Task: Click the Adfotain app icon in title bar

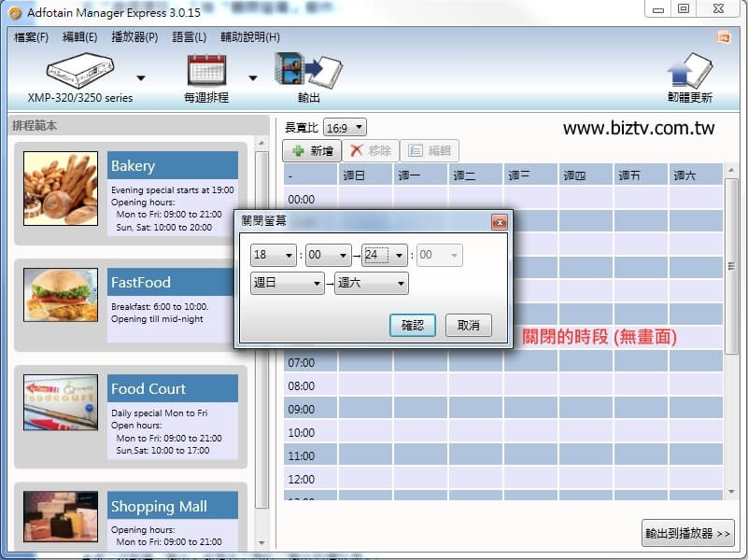Action: point(14,10)
